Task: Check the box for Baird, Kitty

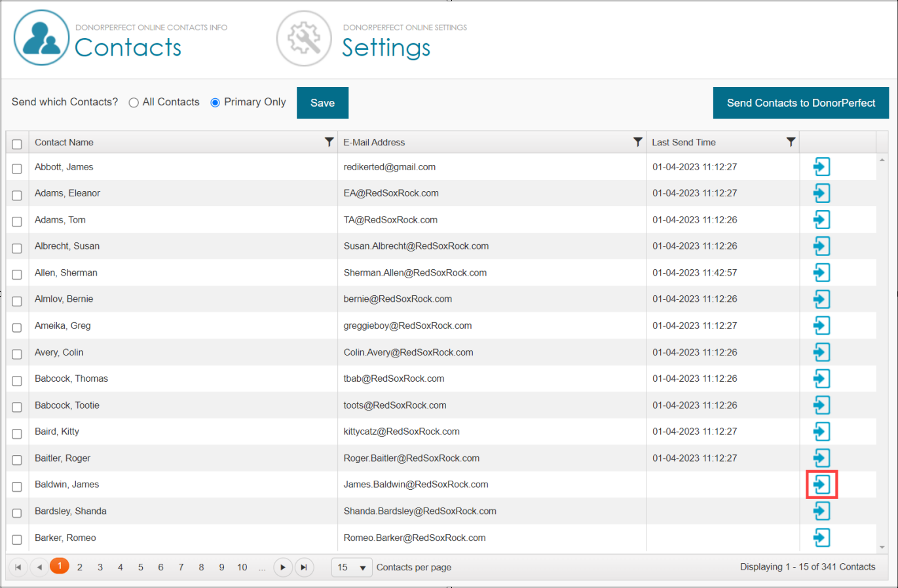Action: click(x=17, y=433)
